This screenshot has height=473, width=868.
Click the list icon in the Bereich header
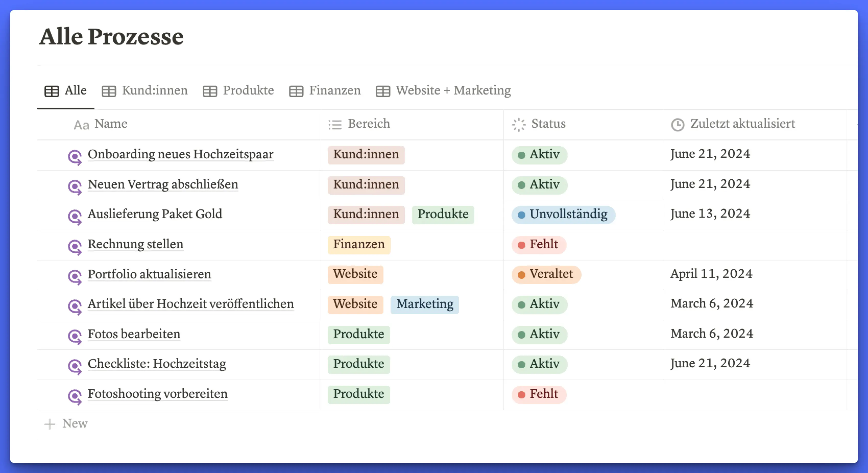(x=335, y=124)
